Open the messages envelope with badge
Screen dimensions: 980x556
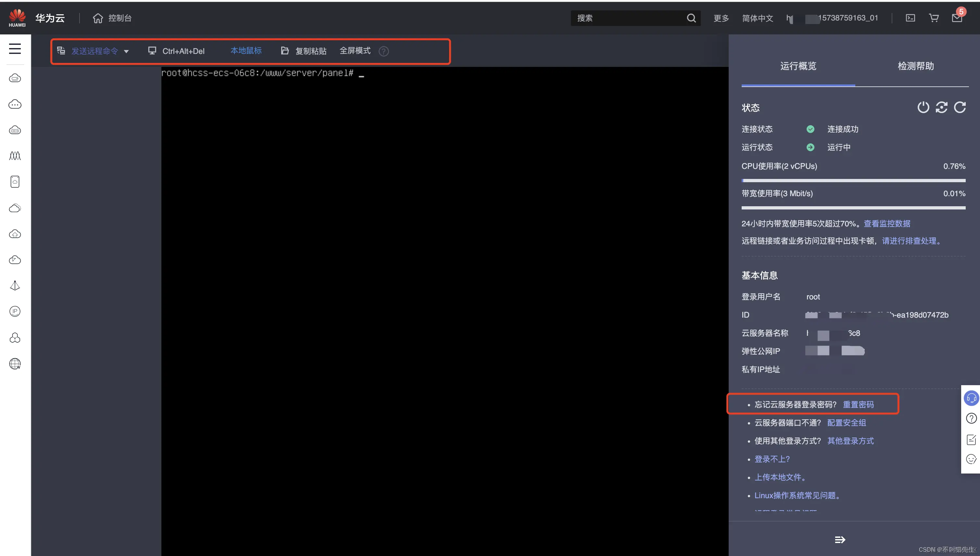(957, 18)
